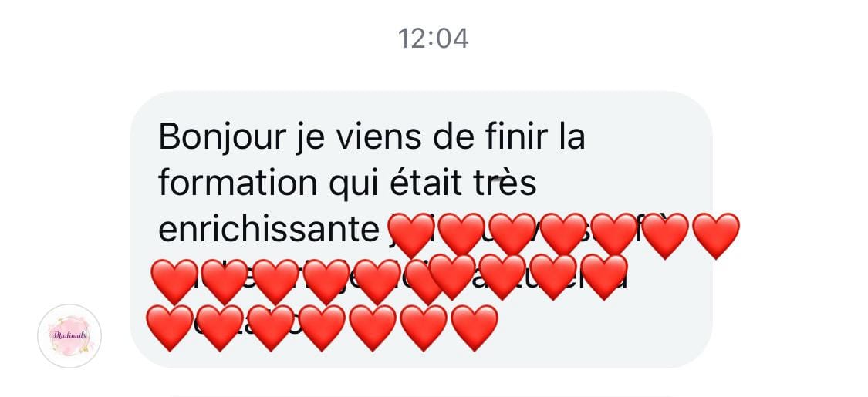Image resolution: width=868 pixels, height=397 pixels.
Task: Click the first heart right after 'enrichissante'
Action: point(410,236)
